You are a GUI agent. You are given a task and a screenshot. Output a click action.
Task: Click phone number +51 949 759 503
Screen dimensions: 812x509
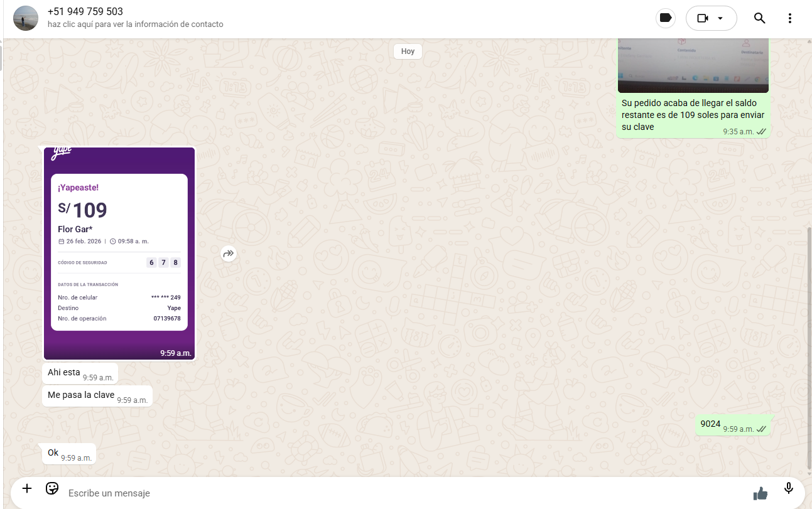point(85,12)
